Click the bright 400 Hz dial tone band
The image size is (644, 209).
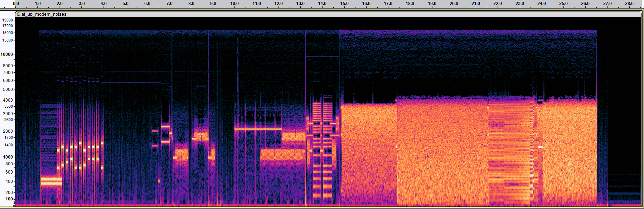[51, 181]
